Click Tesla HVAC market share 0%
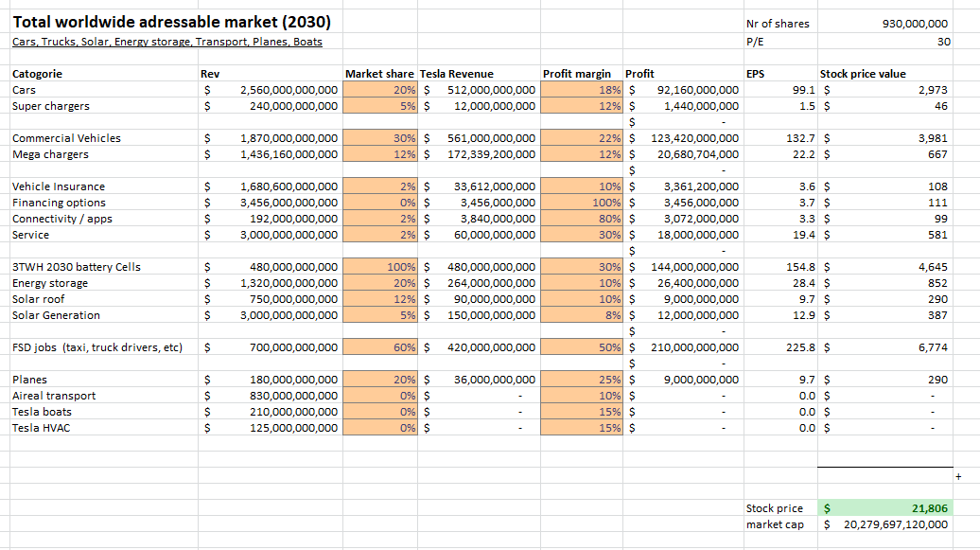980x550 pixels. [380, 428]
